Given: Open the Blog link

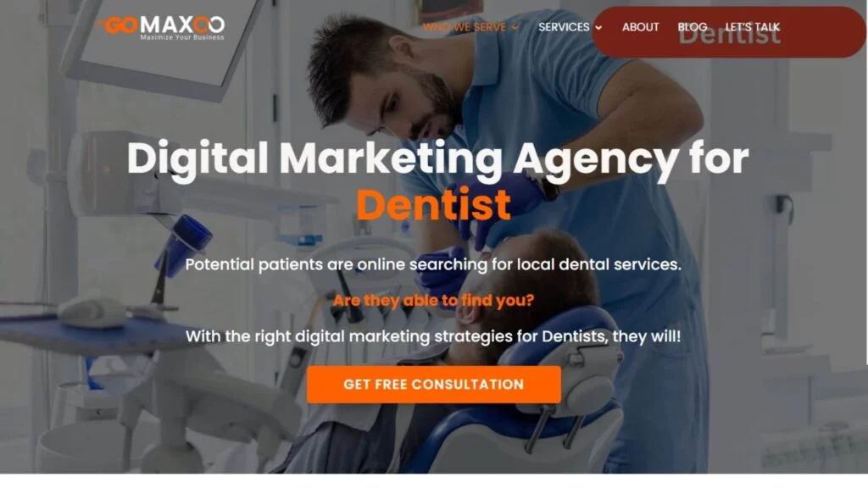Looking at the screenshot, I should (692, 27).
